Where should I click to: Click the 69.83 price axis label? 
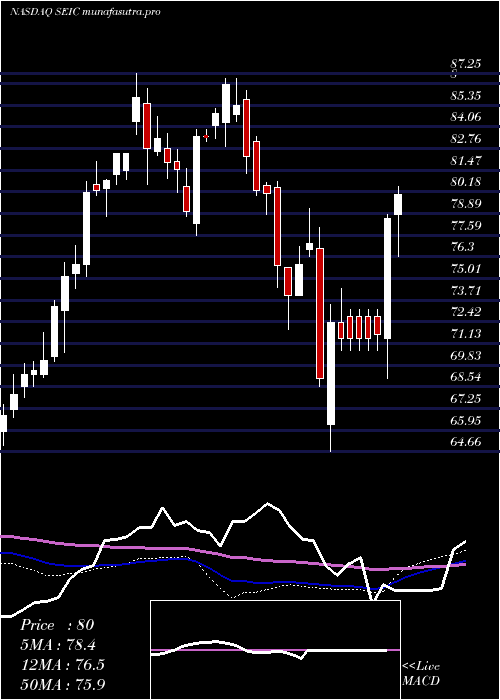[466, 355]
